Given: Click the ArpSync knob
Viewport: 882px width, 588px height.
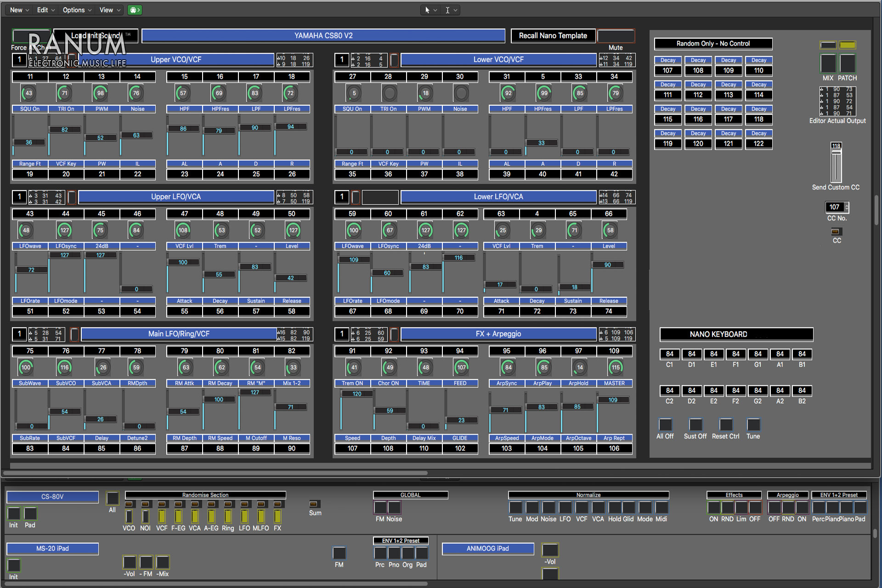Looking at the screenshot, I should point(509,367).
